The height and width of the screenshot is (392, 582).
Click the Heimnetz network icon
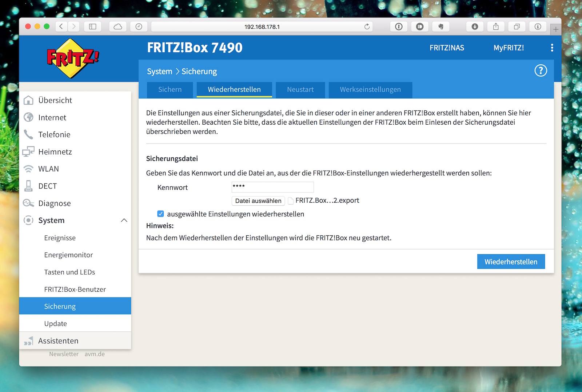click(28, 151)
